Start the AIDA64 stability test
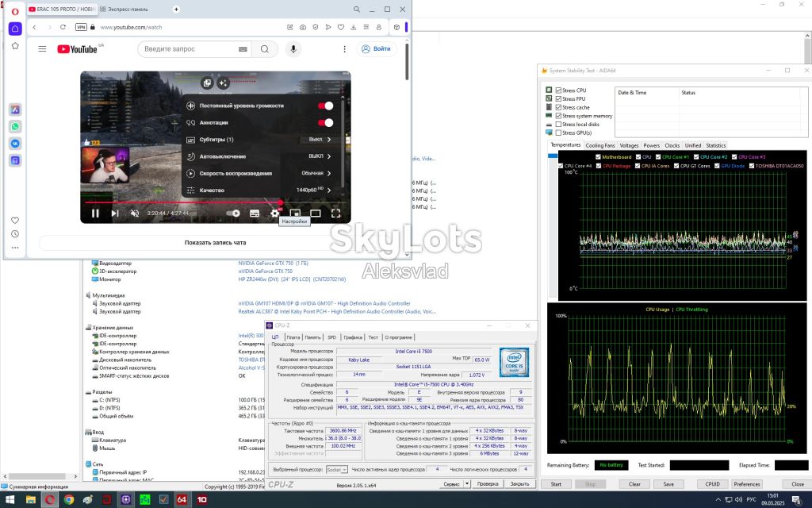This screenshot has width=812, height=508. pyautogui.click(x=556, y=483)
